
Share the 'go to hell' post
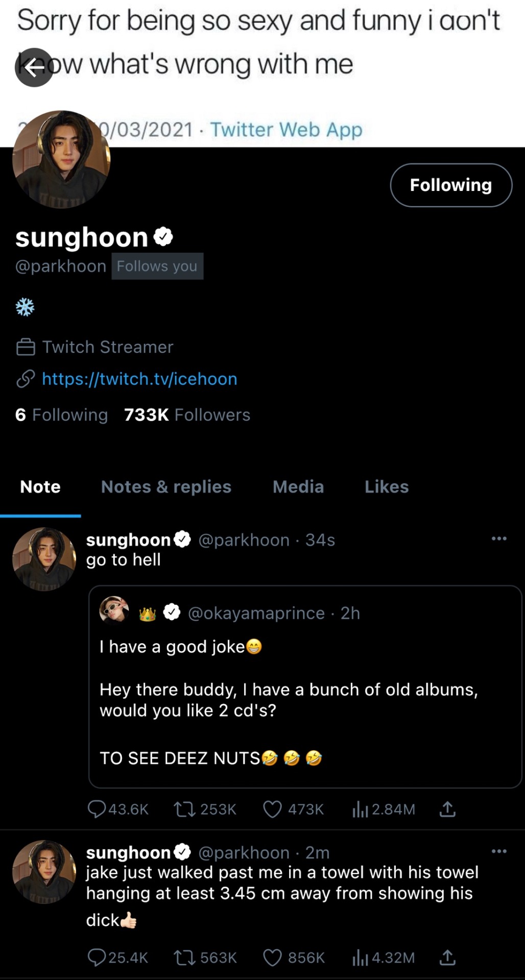tap(447, 809)
